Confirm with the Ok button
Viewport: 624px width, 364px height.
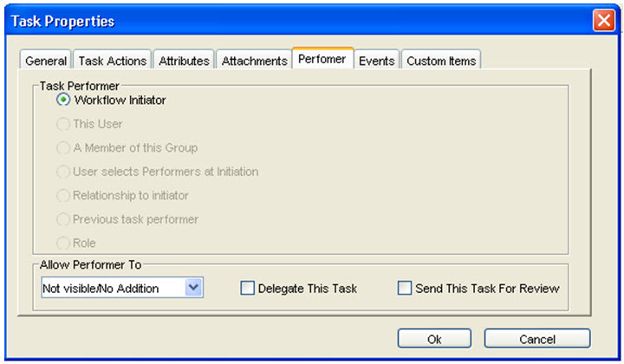click(434, 339)
